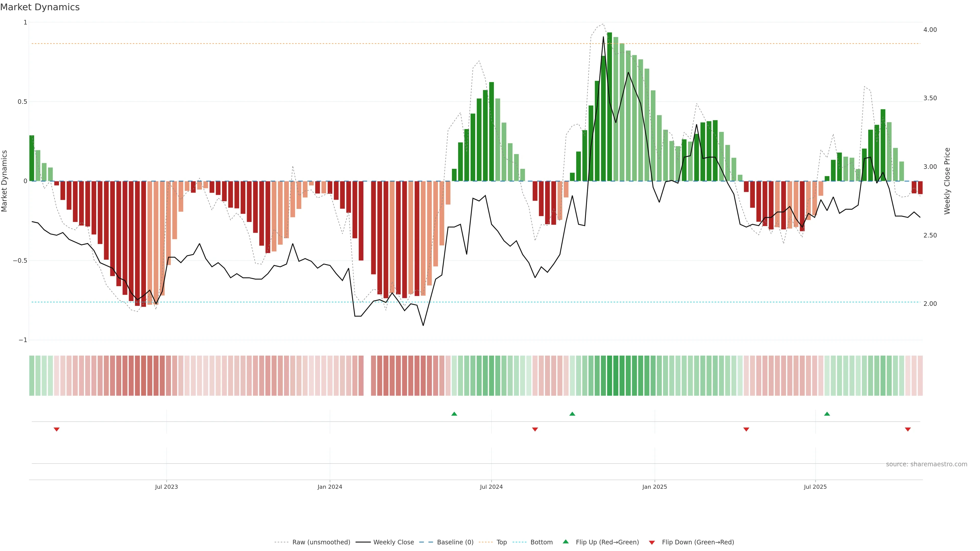Click the first red flip-down triangle at left
Screen dimensions: 980x551
point(57,429)
